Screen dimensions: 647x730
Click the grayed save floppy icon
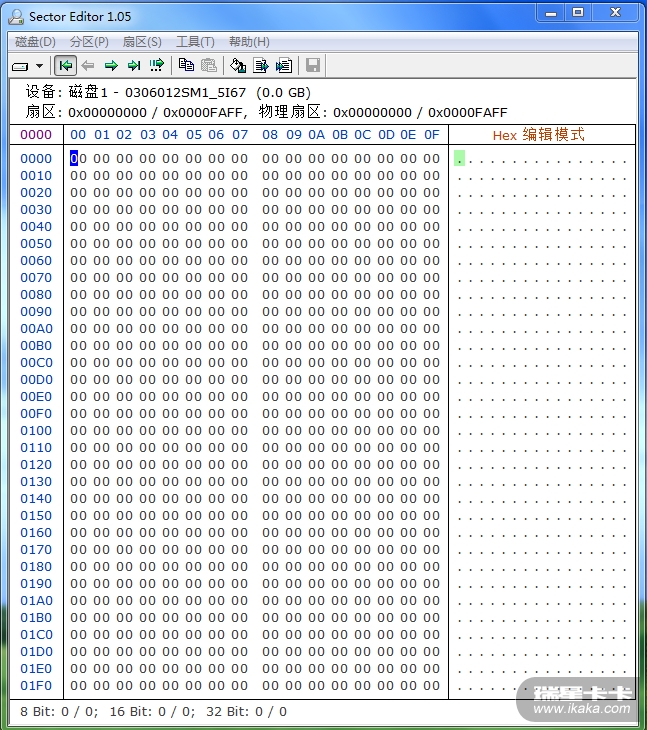click(313, 65)
